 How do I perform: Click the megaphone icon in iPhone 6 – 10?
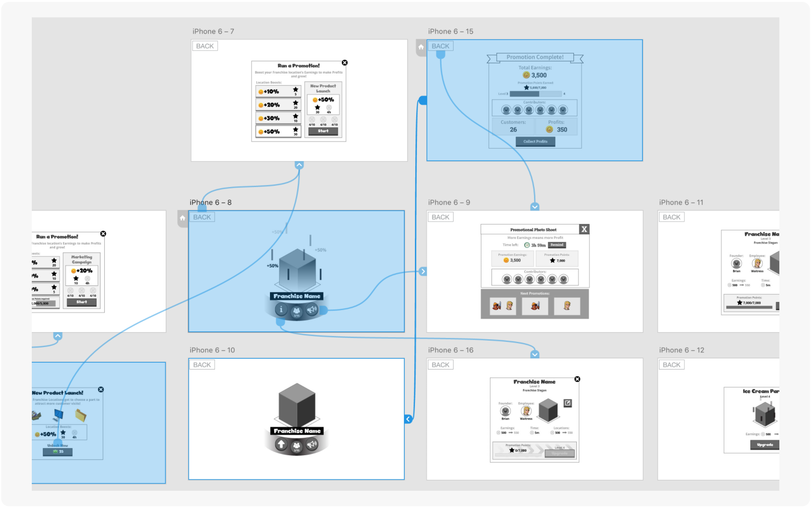[x=312, y=444]
